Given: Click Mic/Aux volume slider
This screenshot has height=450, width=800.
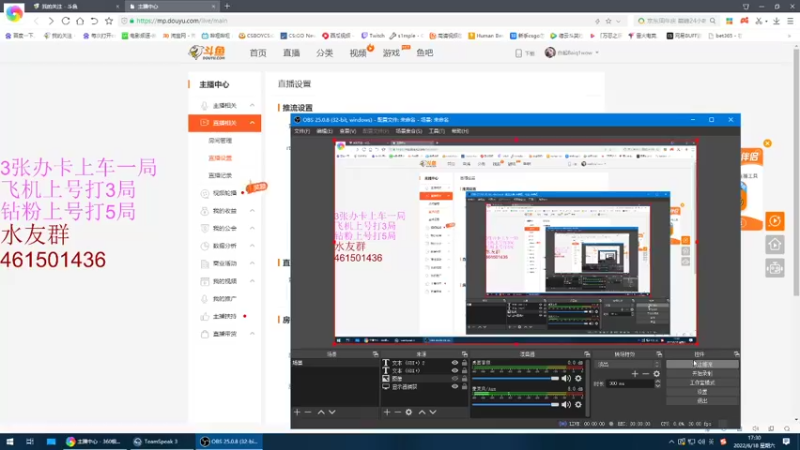Looking at the screenshot, I should [515, 405].
